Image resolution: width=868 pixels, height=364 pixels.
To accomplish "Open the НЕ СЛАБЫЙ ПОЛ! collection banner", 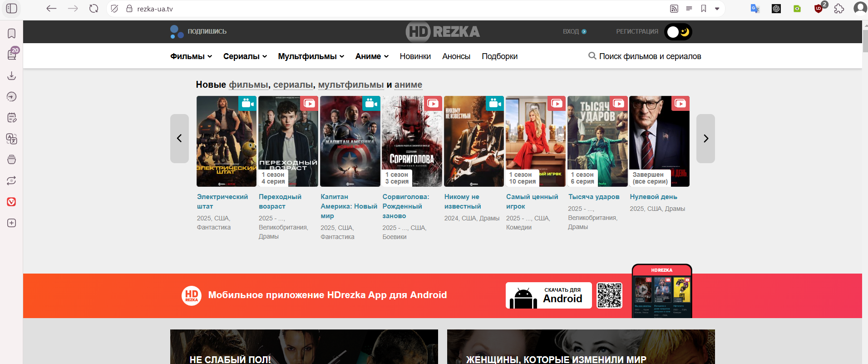I will point(304,347).
